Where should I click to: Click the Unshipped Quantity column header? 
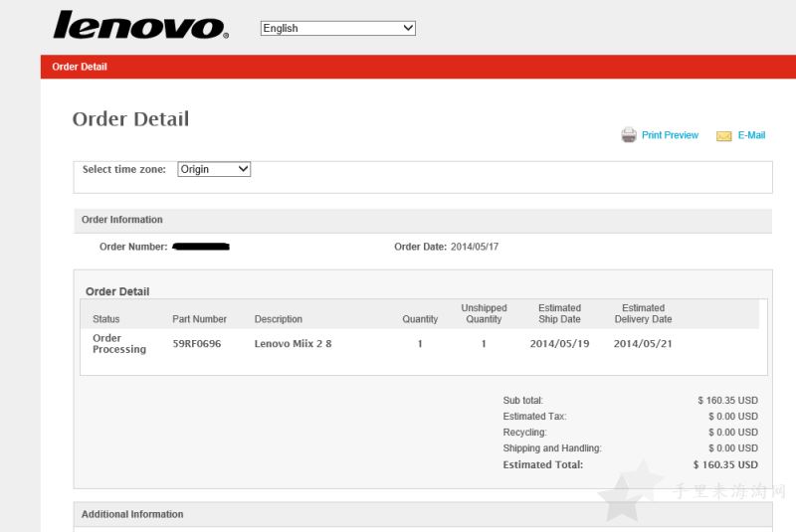click(484, 313)
